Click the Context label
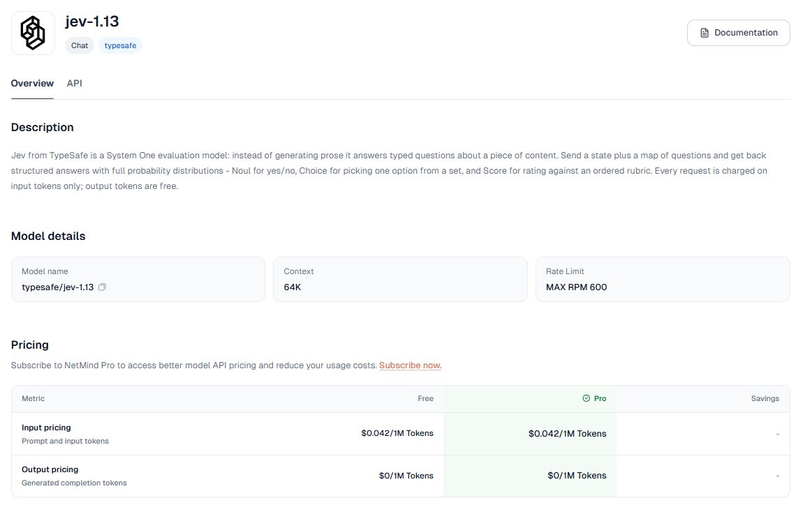 [299, 271]
